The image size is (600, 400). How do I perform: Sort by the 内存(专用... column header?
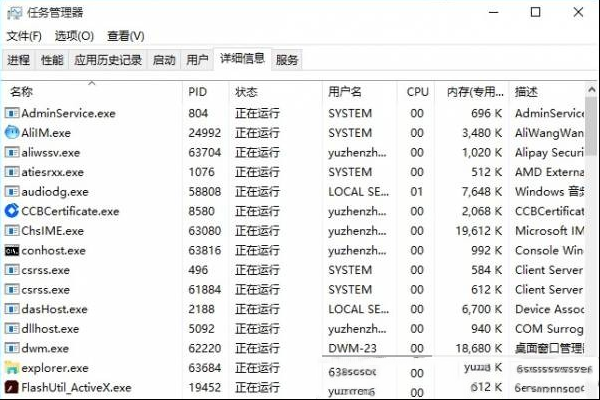(x=471, y=92)
